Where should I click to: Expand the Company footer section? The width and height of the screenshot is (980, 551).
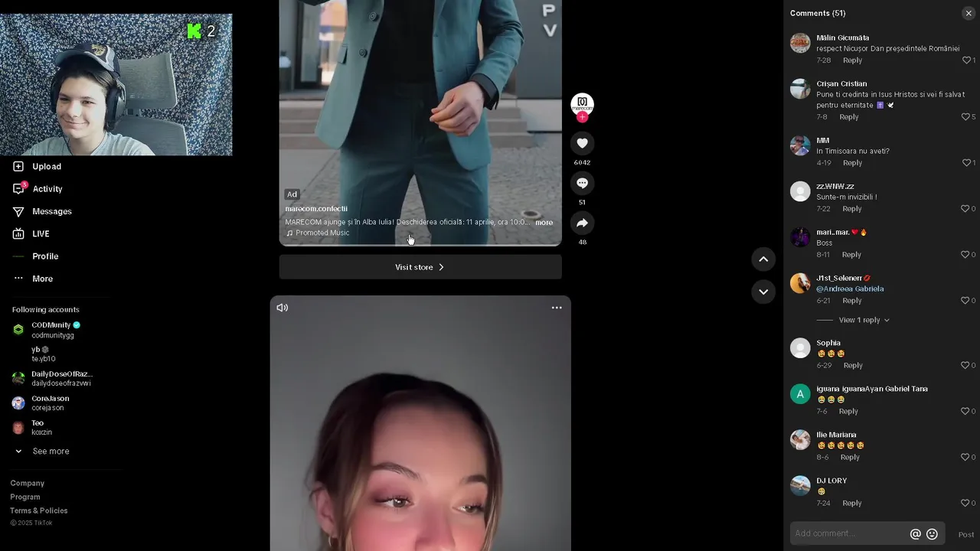[x=28, y=484]
